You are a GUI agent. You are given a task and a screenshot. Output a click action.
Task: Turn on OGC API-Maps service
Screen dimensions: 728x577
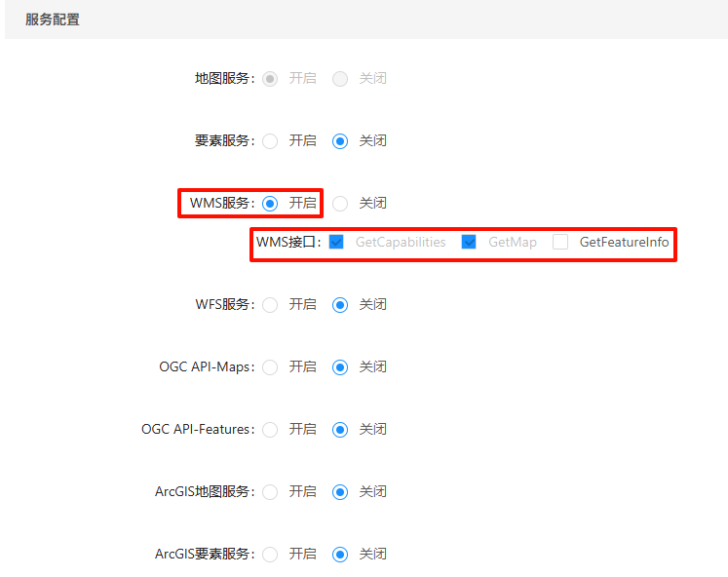point(270,366)
